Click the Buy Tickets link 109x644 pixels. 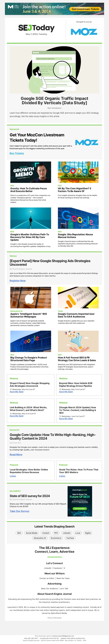(x=17, y=153)
